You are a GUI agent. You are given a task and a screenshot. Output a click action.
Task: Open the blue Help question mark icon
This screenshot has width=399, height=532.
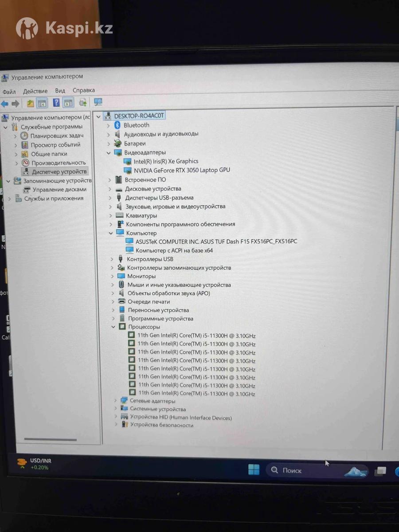tap(56, 103)
